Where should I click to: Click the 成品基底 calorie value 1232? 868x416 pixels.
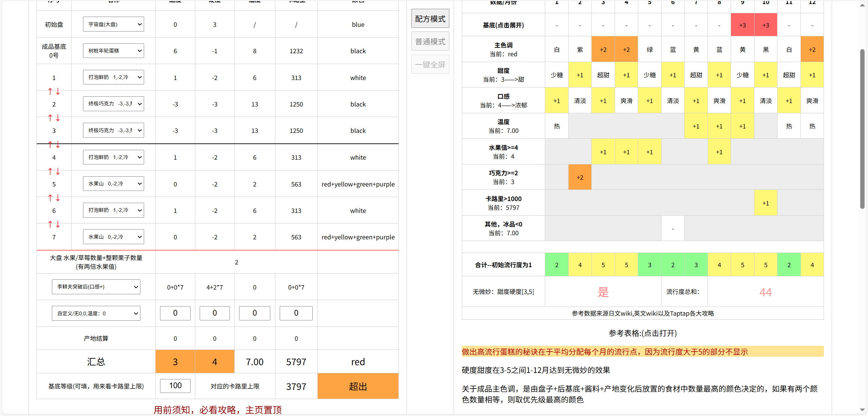coord(296,51)
